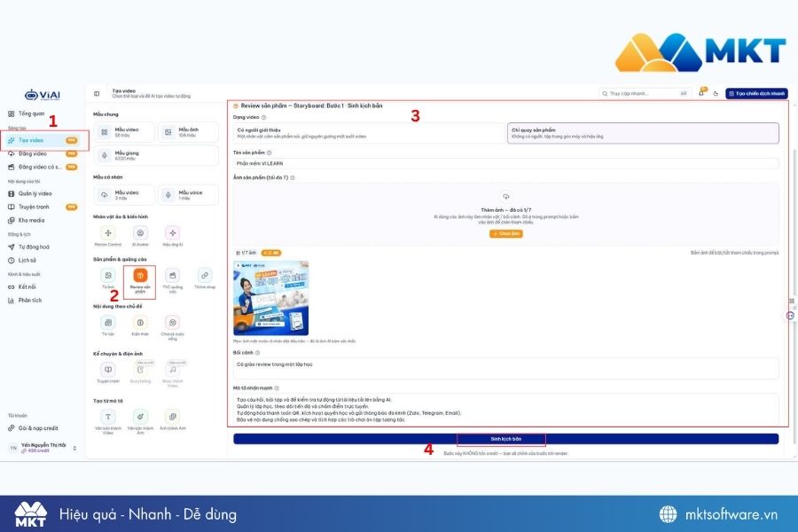Click the orange Chọn ảnh button
Viewport: 798px width, 532px height.
tap(506, 234)
